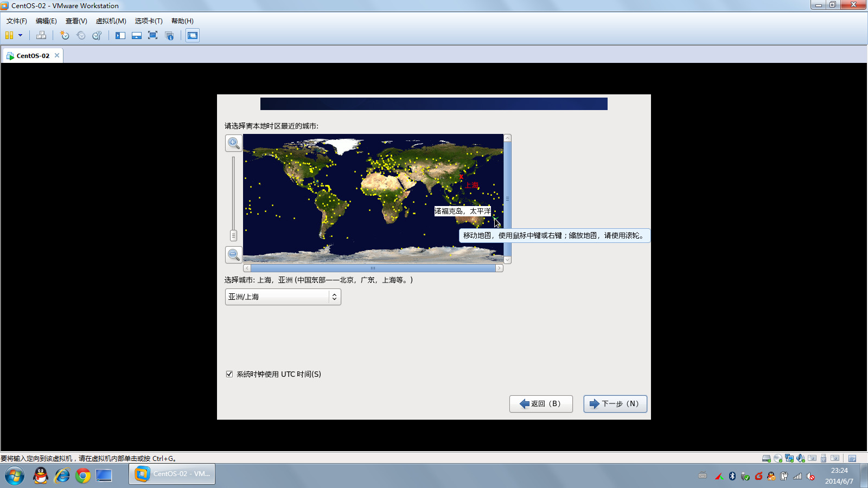The height and width of the screenshot is (488, 868).
Task: Enter full screen mode
Action: point(153,35)
